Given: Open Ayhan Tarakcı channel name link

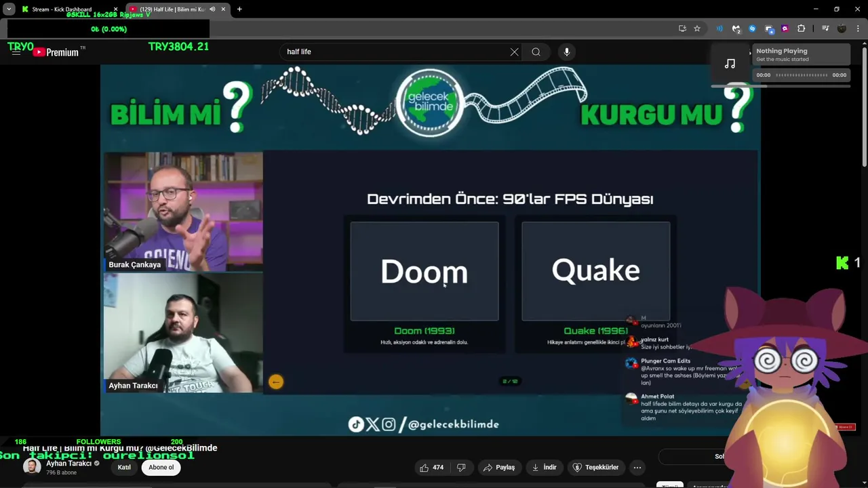Looking at the screenshot, I should (x=68, y=464).
